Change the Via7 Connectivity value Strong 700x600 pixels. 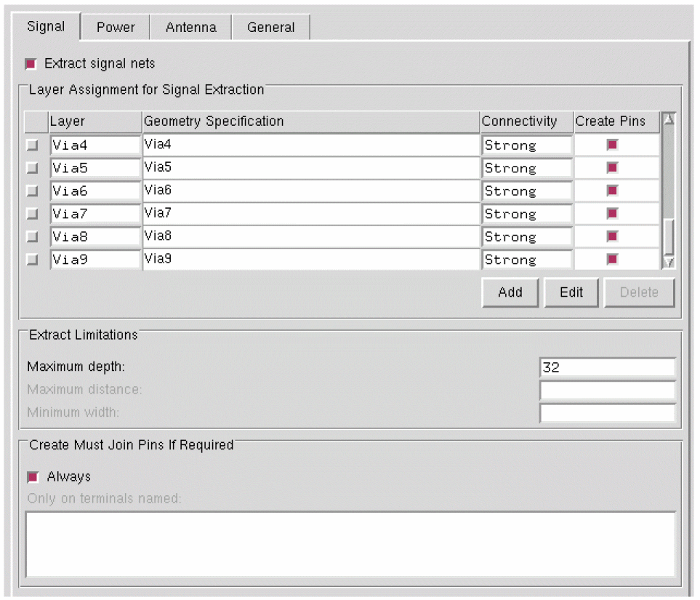tap(526, 215)
